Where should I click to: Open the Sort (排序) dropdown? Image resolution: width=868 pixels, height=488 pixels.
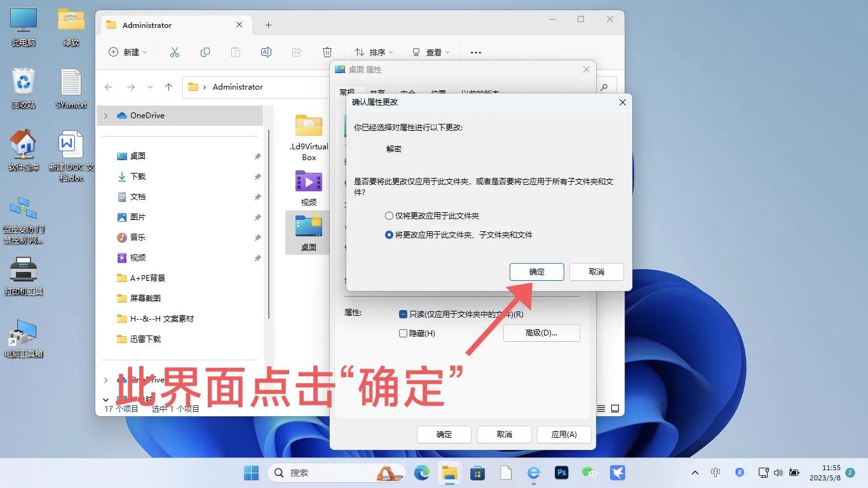coord(374,52)
